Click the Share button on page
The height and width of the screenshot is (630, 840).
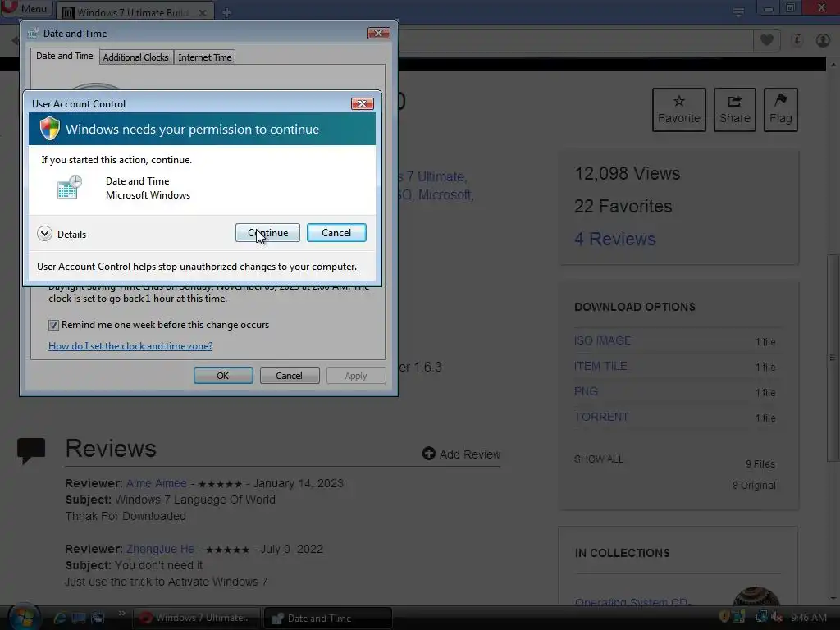[734, 110]
